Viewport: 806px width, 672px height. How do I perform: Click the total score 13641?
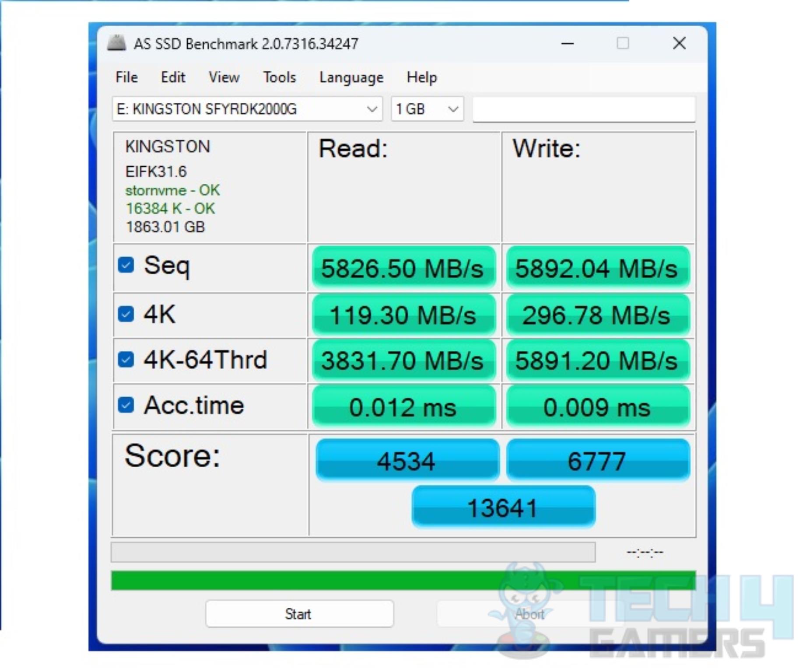503,507
